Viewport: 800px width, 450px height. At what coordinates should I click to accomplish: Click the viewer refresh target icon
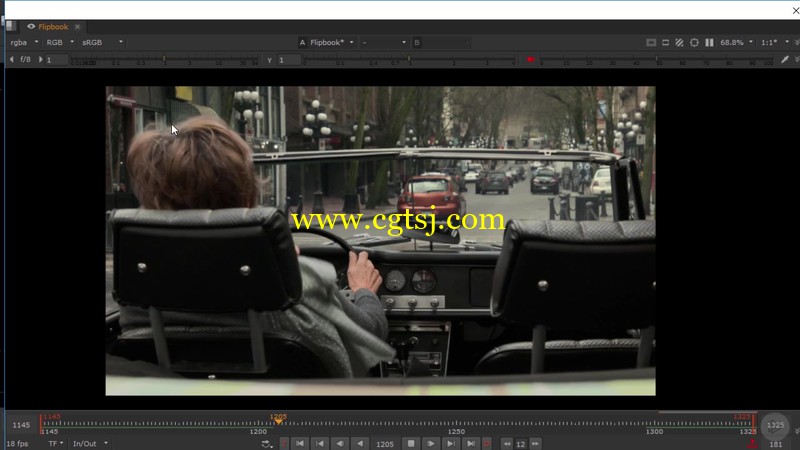[x=694, y=42]
